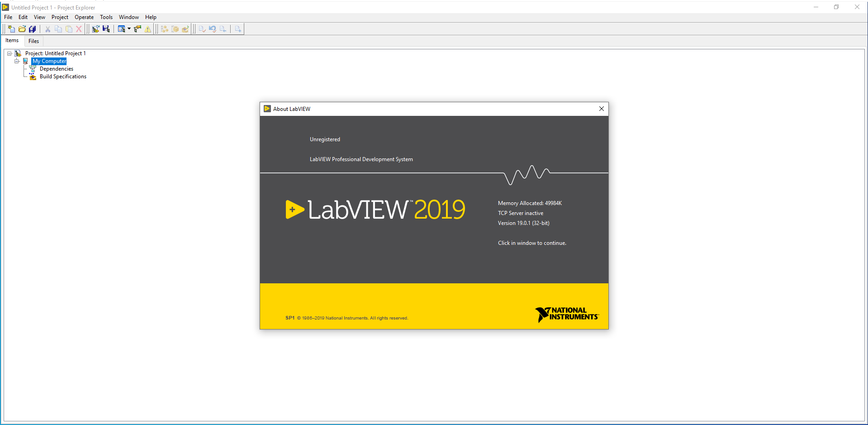Open the View menu
This screenshot has height=425, width=868.
(x=39, y=17)
